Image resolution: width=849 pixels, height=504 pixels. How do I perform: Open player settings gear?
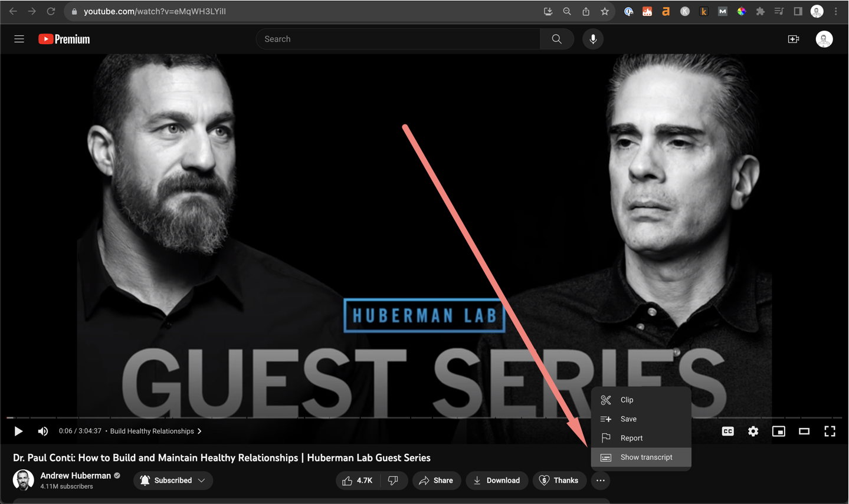pos(753,431)
